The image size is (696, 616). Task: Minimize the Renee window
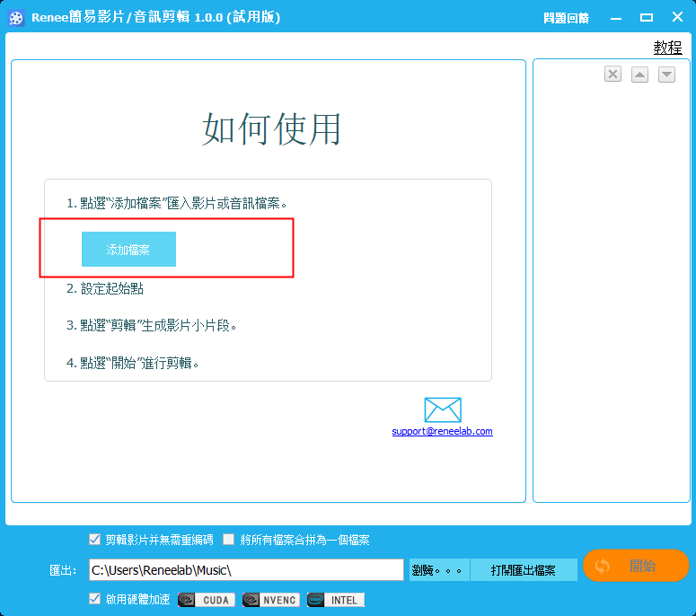[x=616, y=18]
